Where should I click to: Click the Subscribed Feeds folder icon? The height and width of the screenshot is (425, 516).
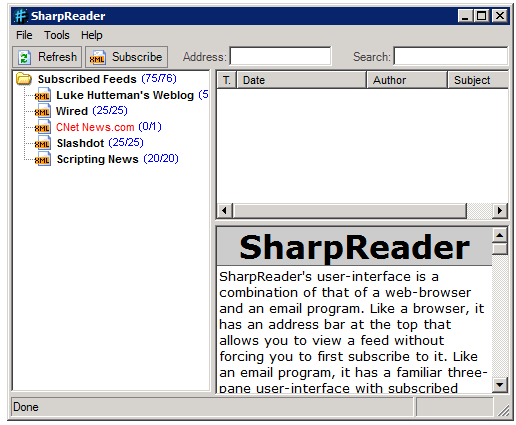[x=24, y=79]
